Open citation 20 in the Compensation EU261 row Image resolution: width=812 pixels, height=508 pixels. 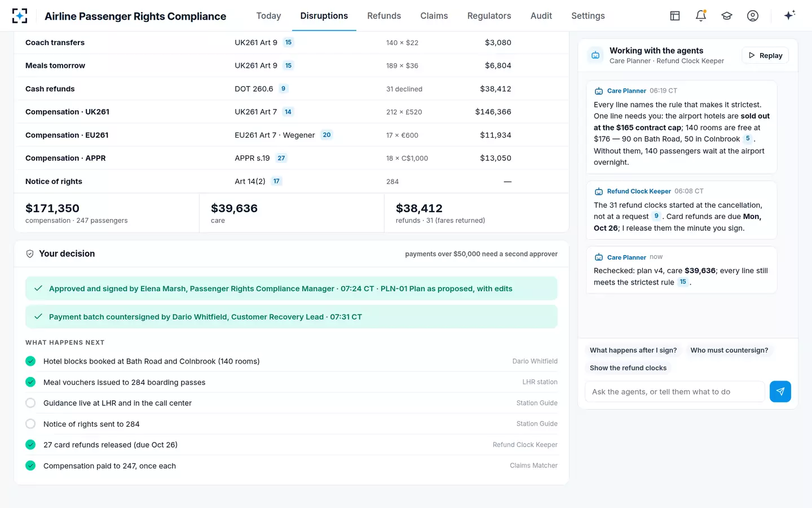pos(326,135)
